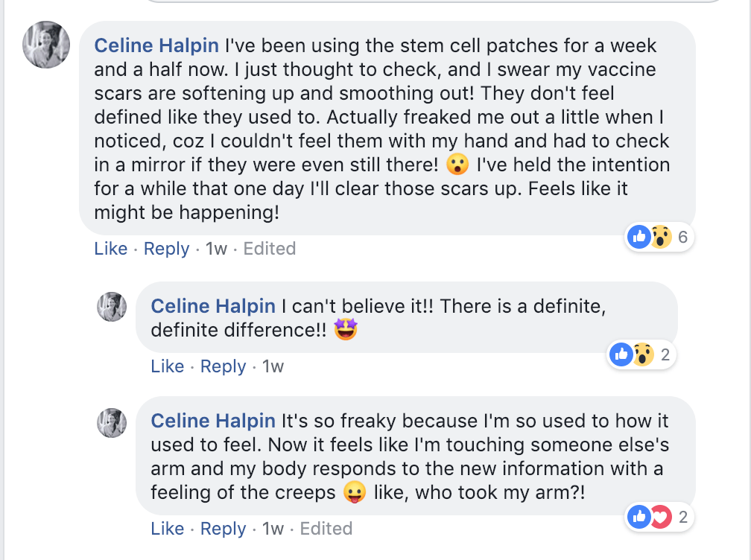This screenshot has width=751, height=560.
Task: Like the stem cell patches comment
Action: [111, 249]
